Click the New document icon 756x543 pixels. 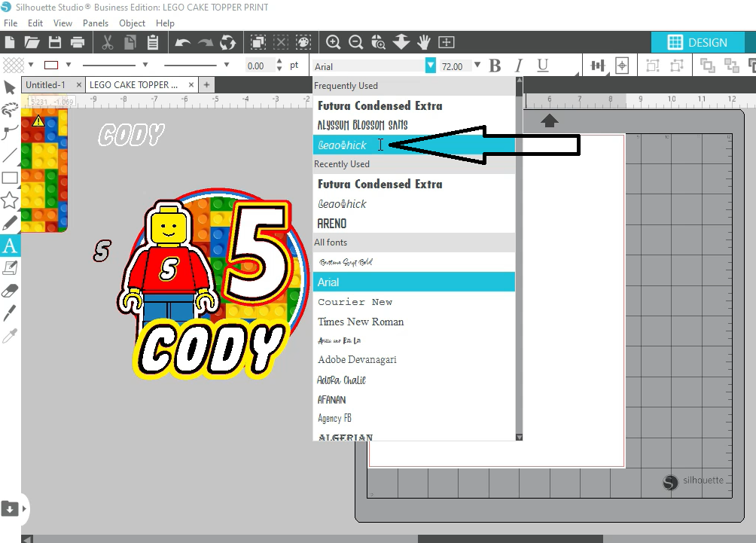[9, 42]
